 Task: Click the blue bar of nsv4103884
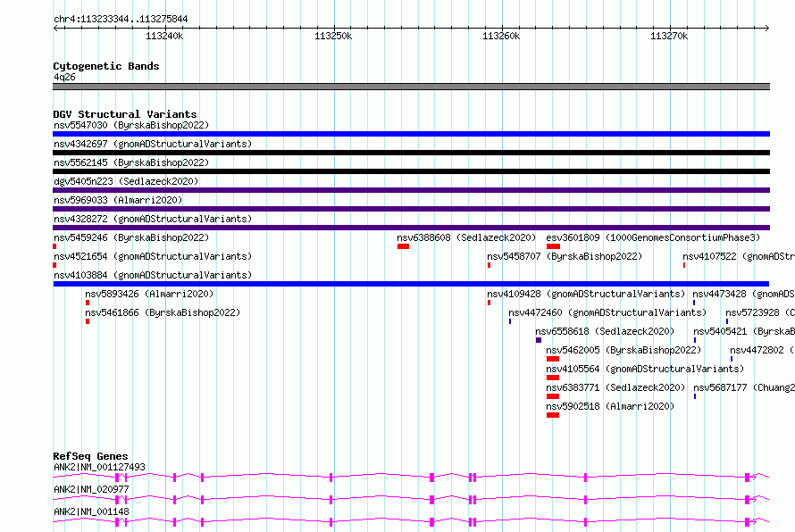tap(411, 284)
